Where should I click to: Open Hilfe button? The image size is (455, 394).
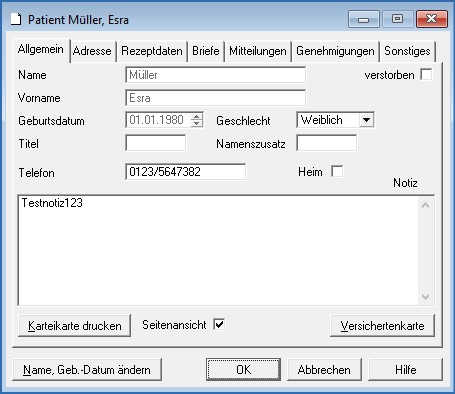(406, 370)
